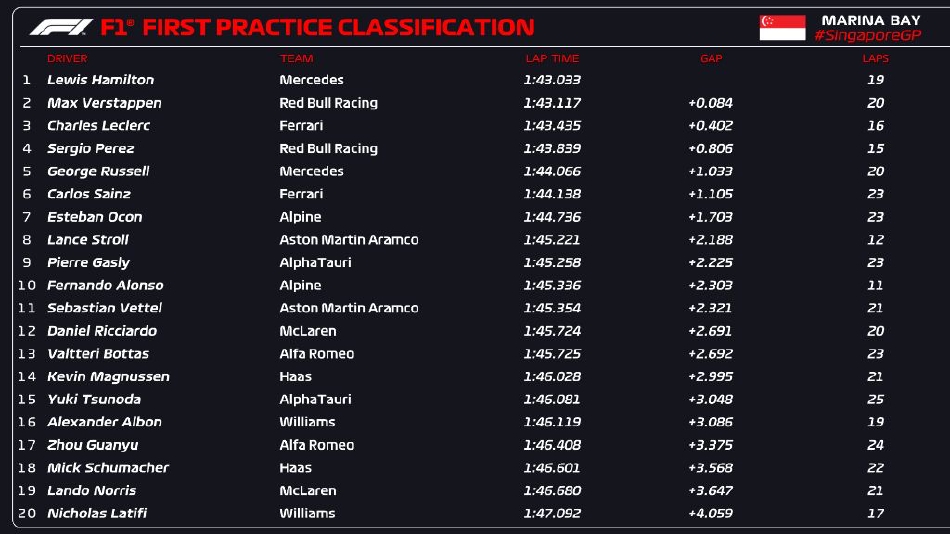This screenshot has height=534, width=950.
Task: Select position number 20 beside Nicholas Latifi
Action: click(x=27, y=513)
